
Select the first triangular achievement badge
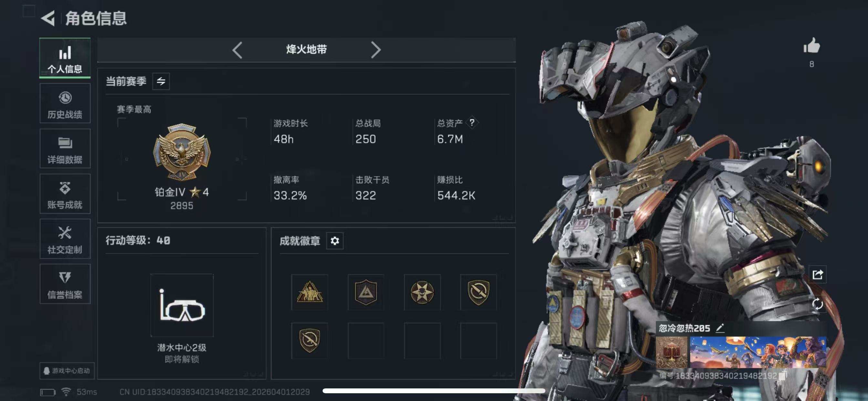click(309, 292)
